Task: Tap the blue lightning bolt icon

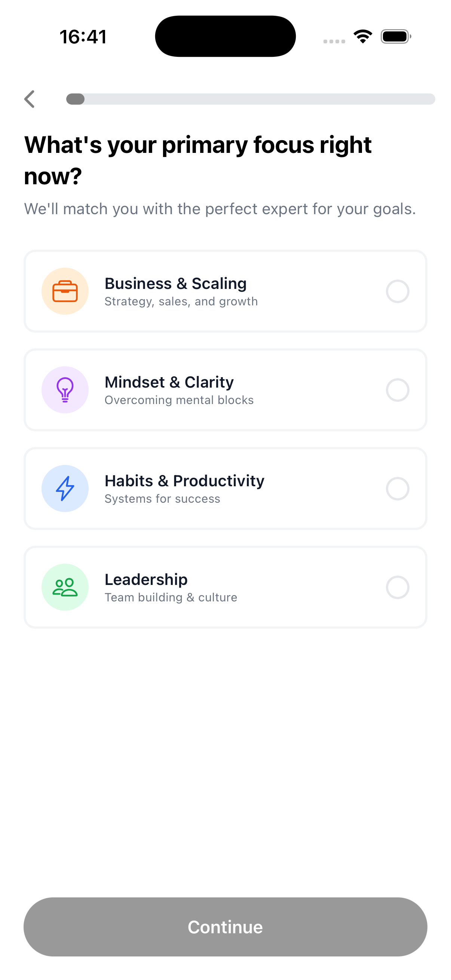Action: (65, 489)
